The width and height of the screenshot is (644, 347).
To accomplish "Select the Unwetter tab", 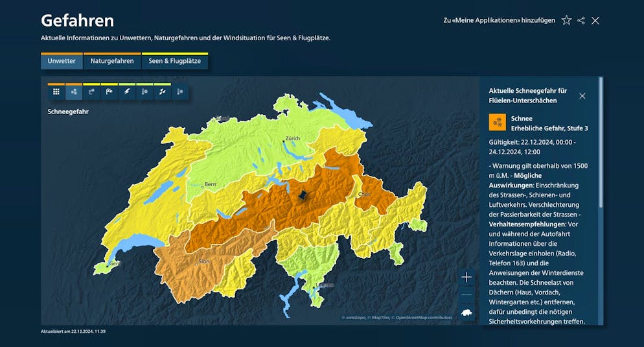I will coord(62,61).
